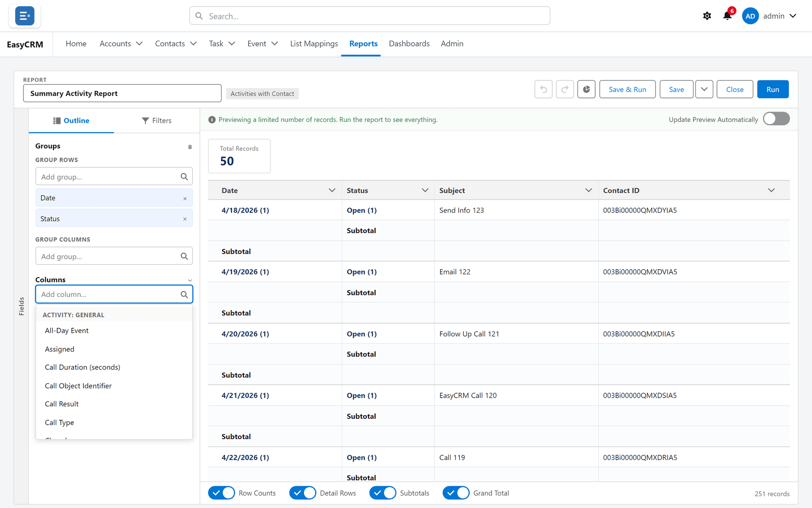Disable the Row Counts toggle

[221, 493]
